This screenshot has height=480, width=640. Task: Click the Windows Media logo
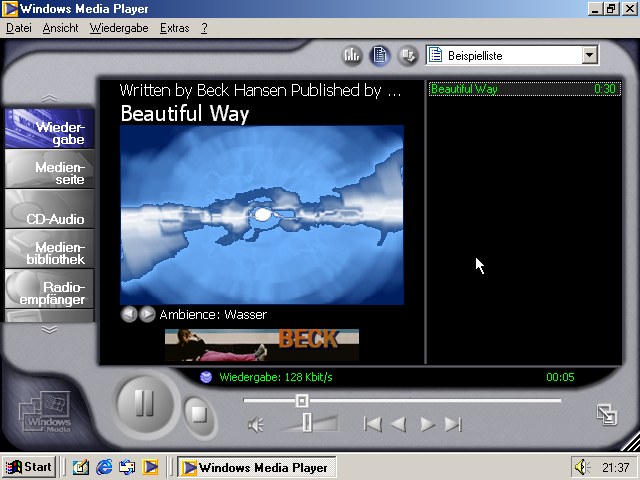(46, 412)
